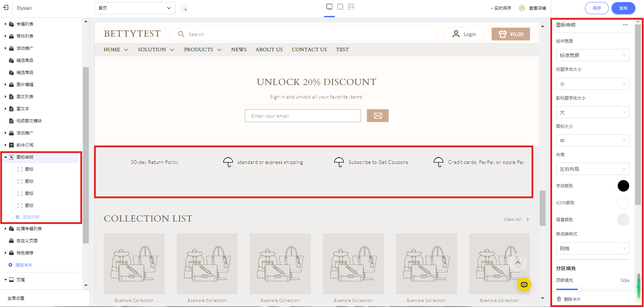The image size is (644, 307).
Task: Click the exit editor icon at top-left
Action: [x=6, y=8]
